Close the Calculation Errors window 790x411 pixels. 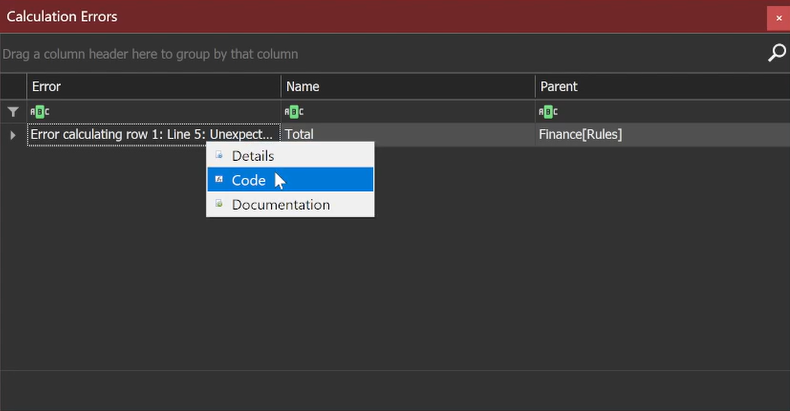778,17
